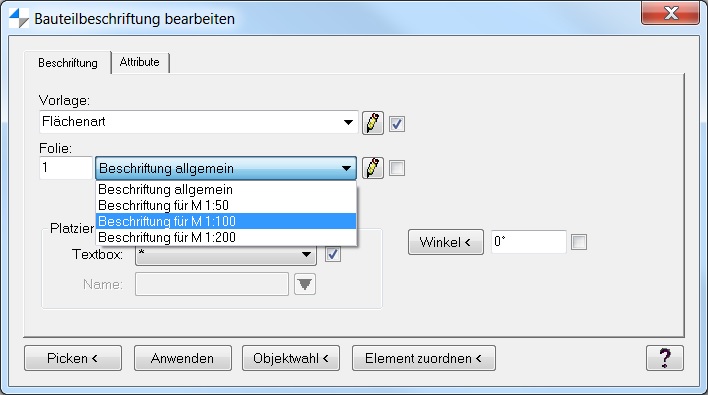
Task: Open help with the question mark button
Action: [665, 358]
